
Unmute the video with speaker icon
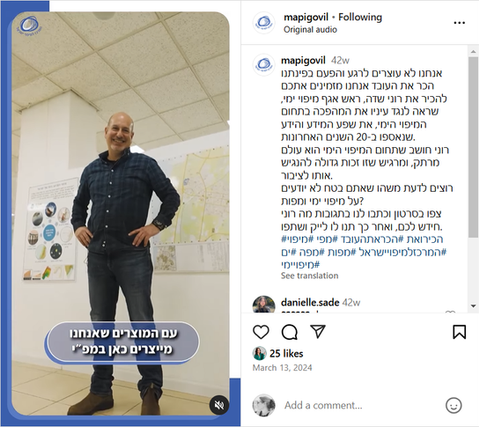[x=219, y=405]
